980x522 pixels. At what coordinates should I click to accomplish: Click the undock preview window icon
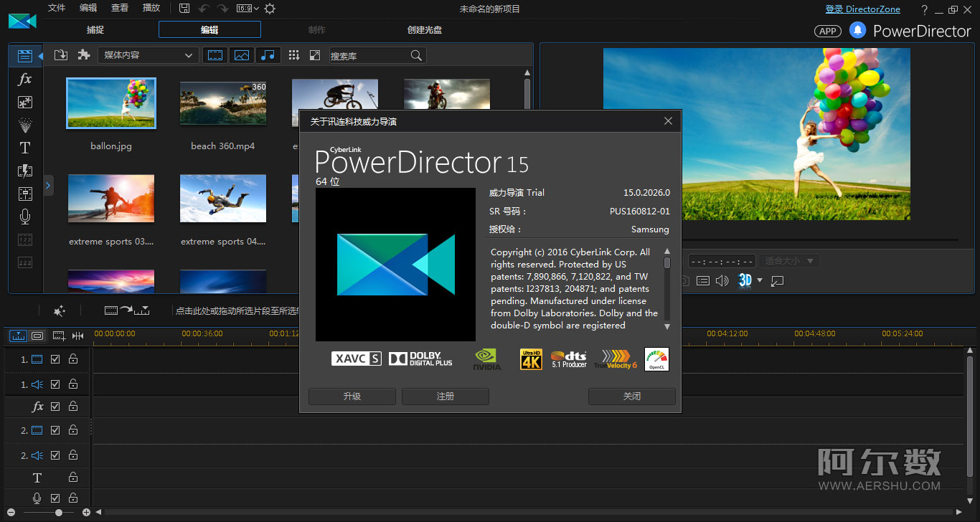pyautogui.click(x=778, y=281)
